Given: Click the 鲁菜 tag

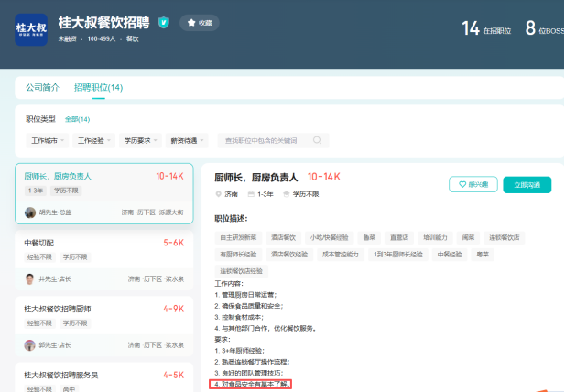Looking at the screenshot, I should click(x=369, y=237).
